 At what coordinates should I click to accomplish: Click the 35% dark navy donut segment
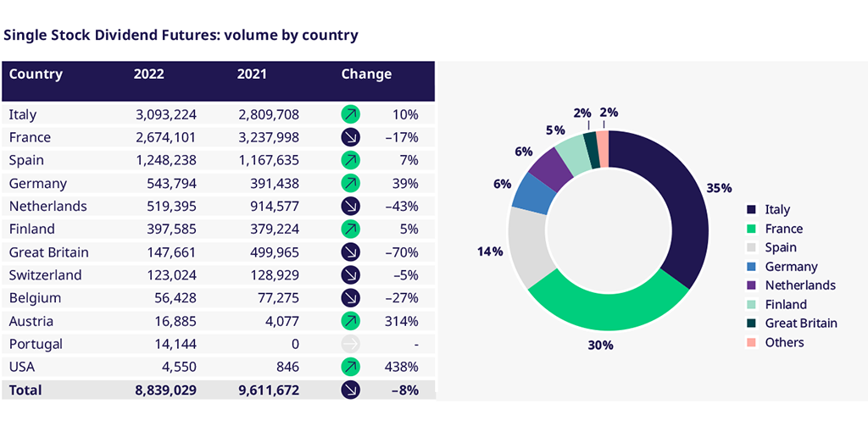coord(676,203)
